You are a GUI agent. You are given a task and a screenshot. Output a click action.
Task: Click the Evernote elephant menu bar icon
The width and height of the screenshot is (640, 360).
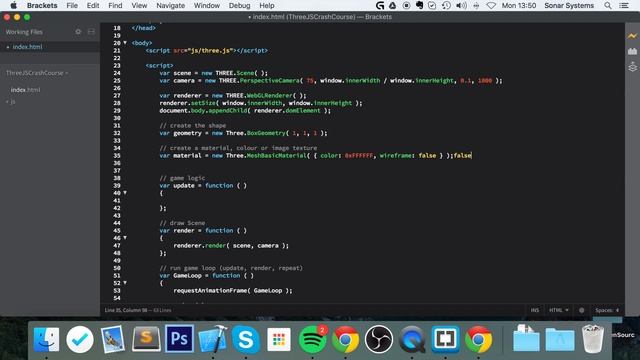pos(419,6)
